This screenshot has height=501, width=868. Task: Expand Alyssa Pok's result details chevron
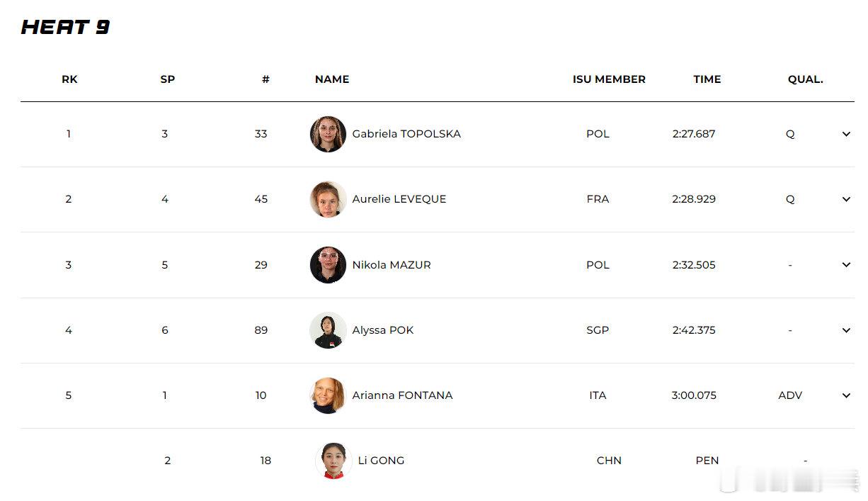(846, 330)
